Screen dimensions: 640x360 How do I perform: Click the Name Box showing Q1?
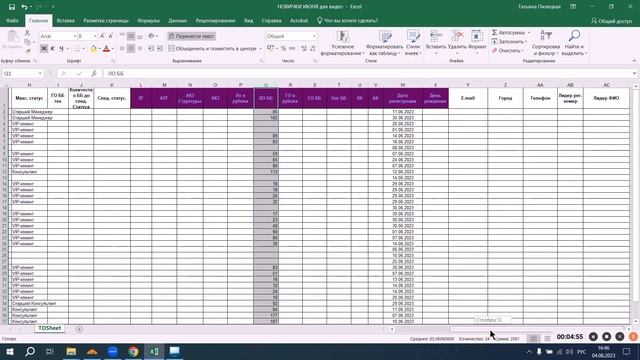(x=22, y=73)
